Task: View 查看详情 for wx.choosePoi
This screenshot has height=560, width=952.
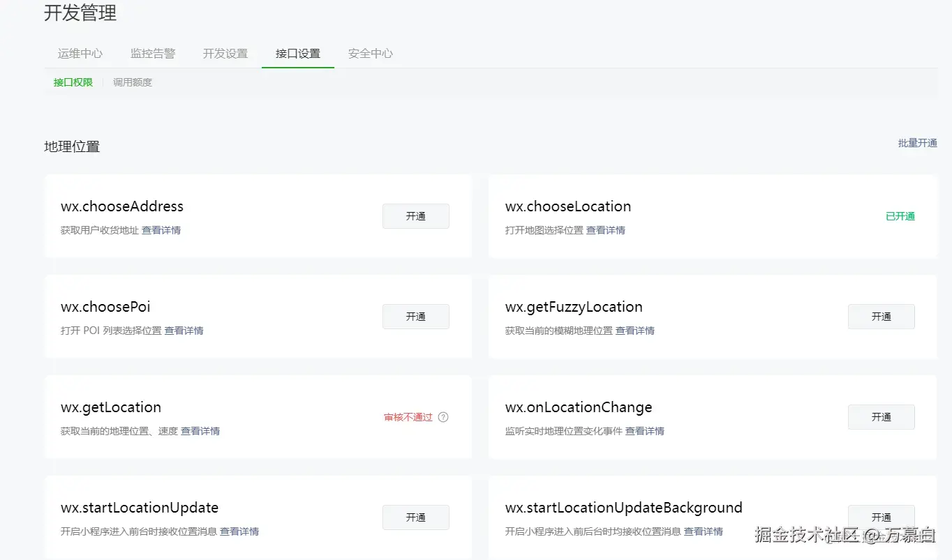Action: pyautogui.click(x=184, y=331)
